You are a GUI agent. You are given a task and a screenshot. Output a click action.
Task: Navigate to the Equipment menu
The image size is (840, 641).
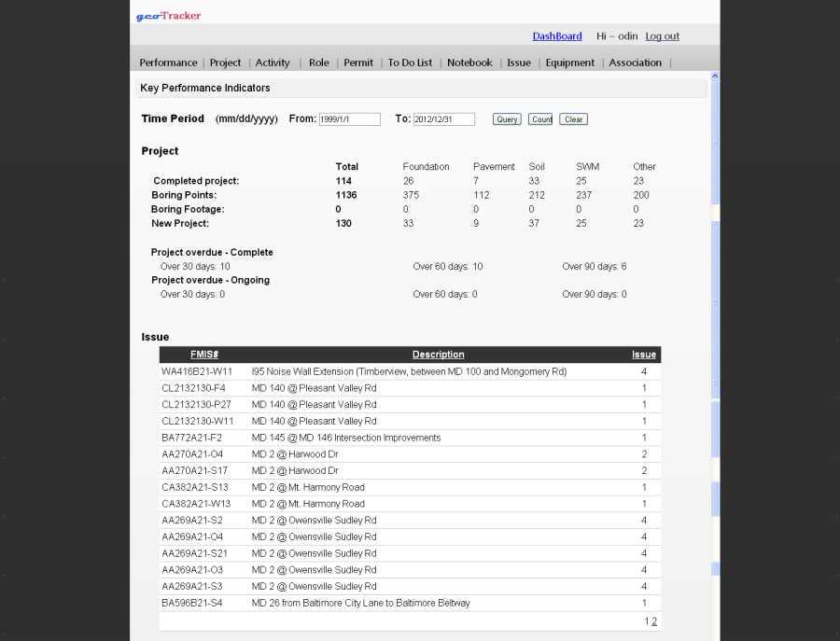point(569,63)
